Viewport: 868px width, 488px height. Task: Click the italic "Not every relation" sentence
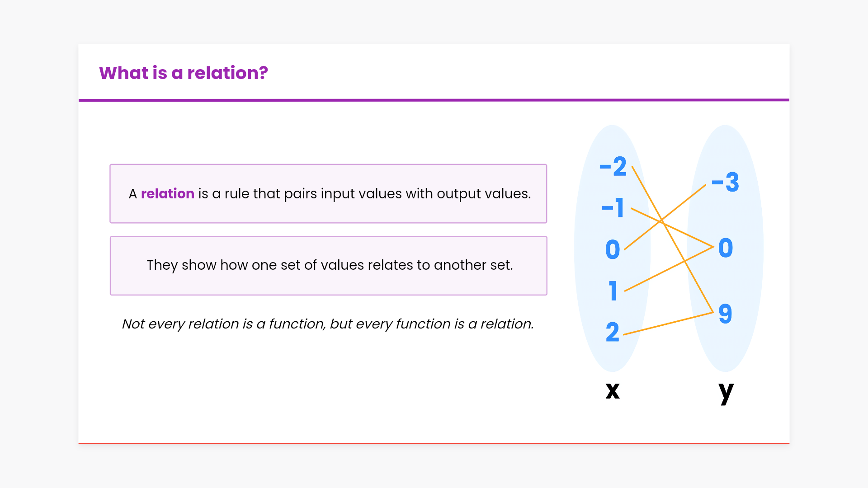[x=328, y=324]
